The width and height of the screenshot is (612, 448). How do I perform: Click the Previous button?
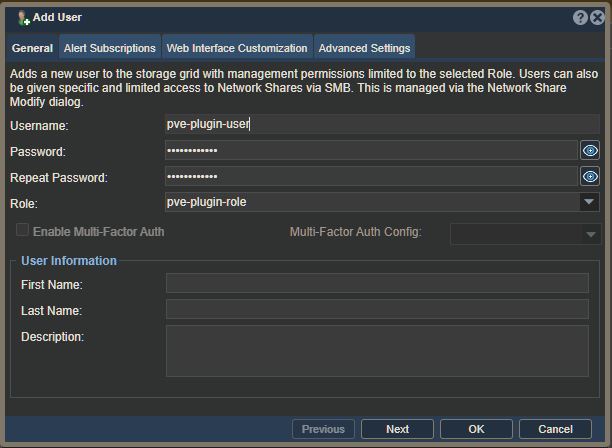[x=323, y=429]
